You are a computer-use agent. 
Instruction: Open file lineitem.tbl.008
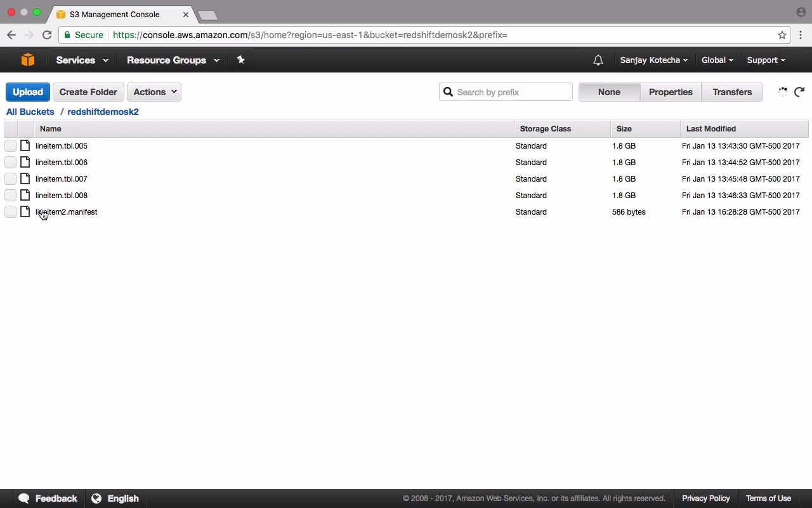click(62, 196)
